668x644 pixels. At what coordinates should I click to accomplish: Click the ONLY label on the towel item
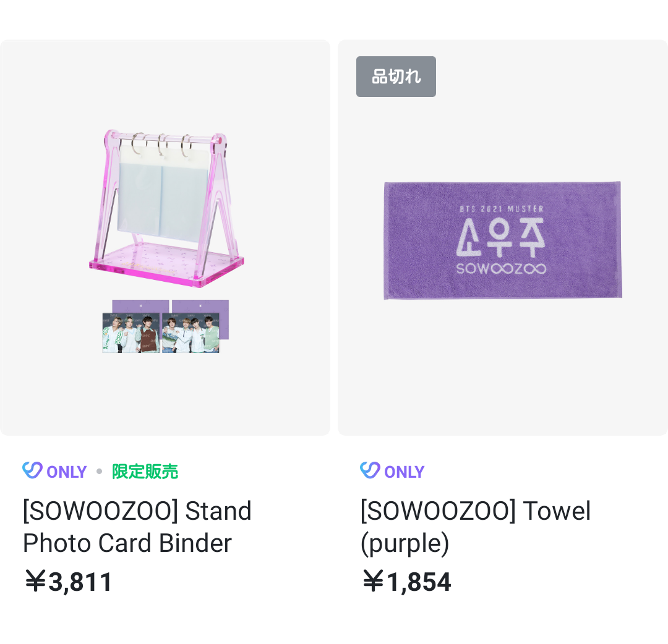[404, 472]
